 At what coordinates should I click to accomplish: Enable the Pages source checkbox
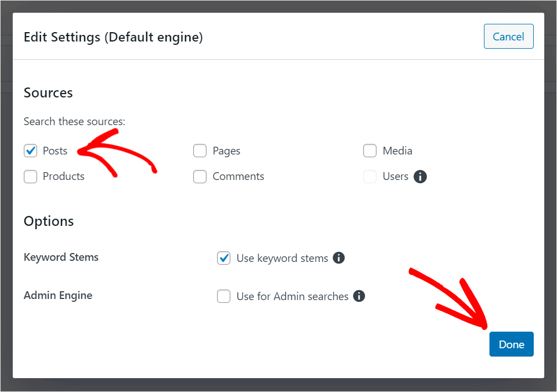coord(200,151)
